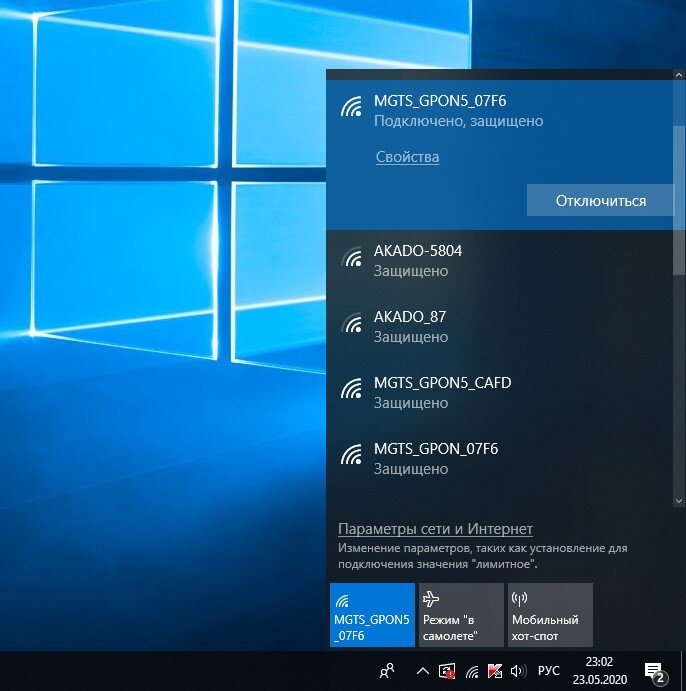
Task: Click the scroll down arrow in network list
Action: click(679, 501)
